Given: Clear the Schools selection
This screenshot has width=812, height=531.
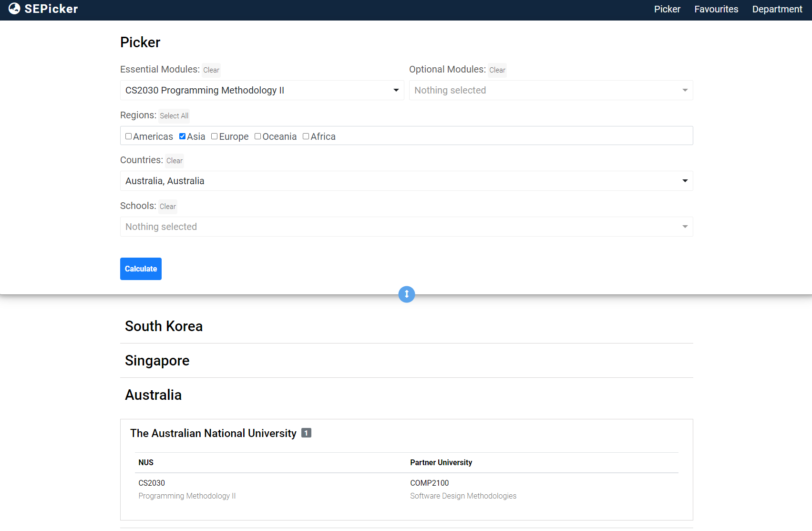Looking at the screenshot, I should [x=168, y=207].
